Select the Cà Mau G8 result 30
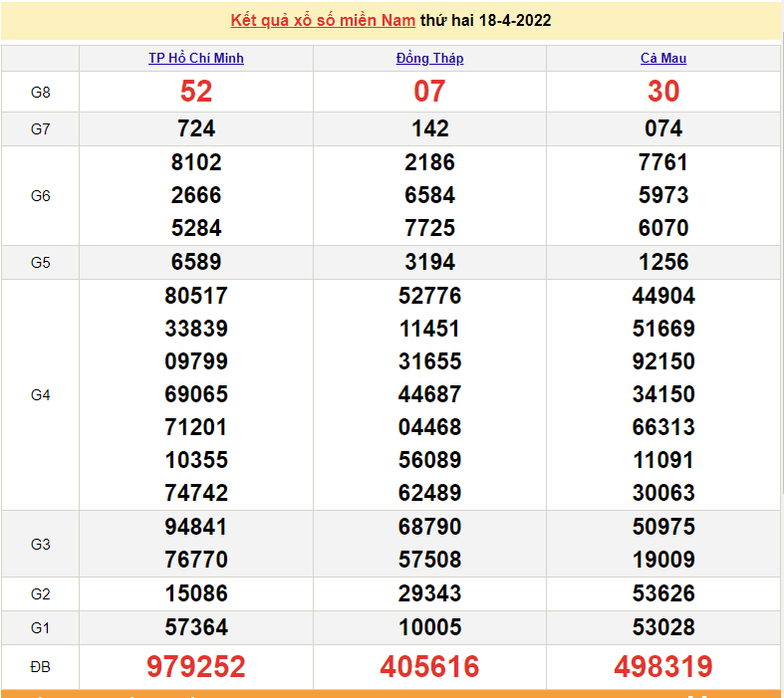 (x=663, y=92)
